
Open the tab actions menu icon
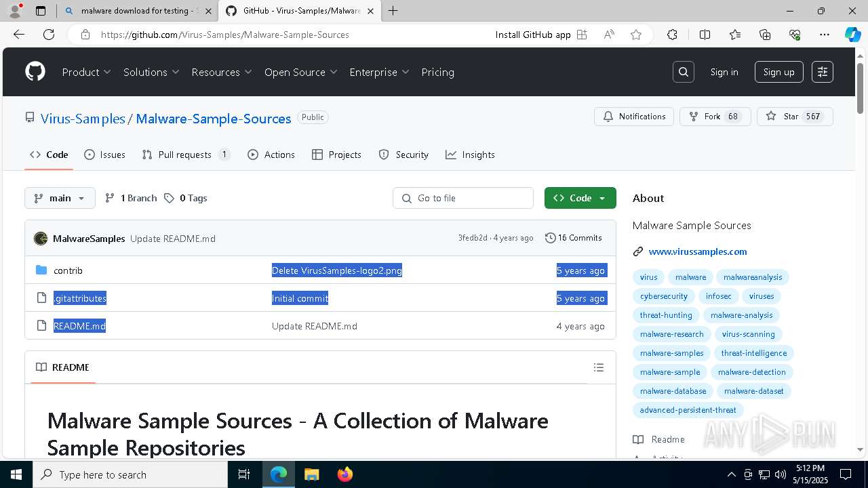pos(41,11)
